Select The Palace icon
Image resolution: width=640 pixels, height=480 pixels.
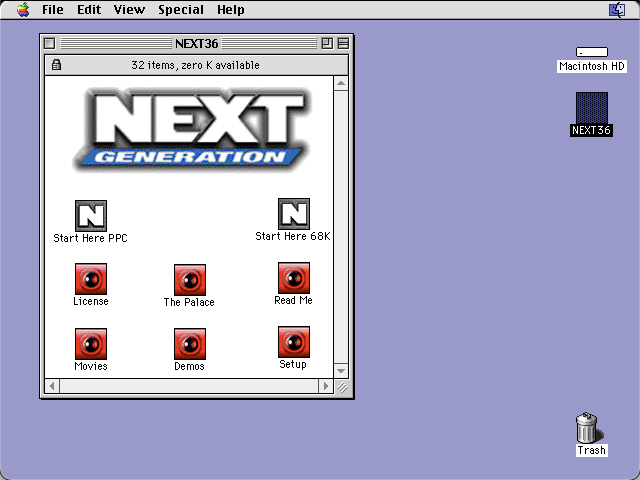(x=190, y=280)
